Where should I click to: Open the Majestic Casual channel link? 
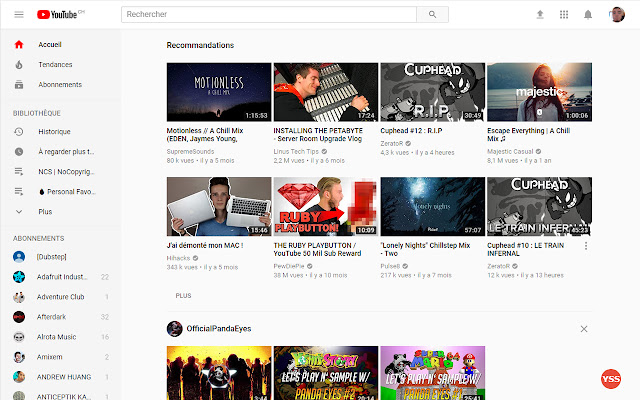pos(510,151)
